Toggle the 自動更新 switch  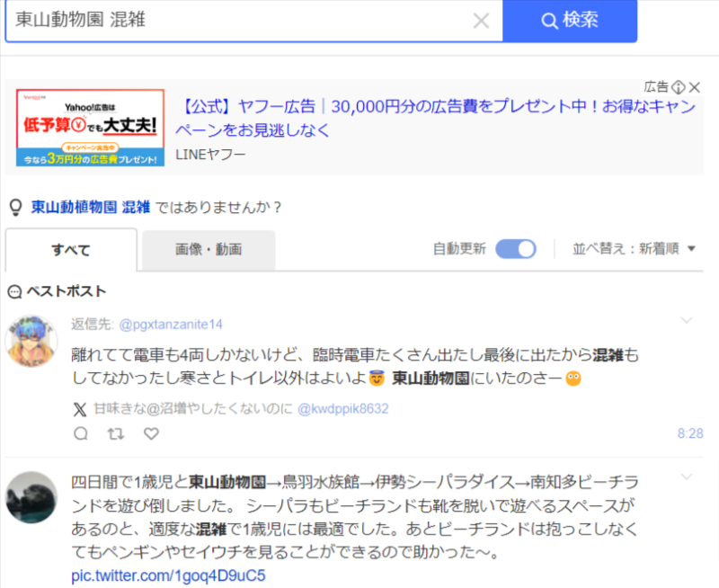[515, 249]
